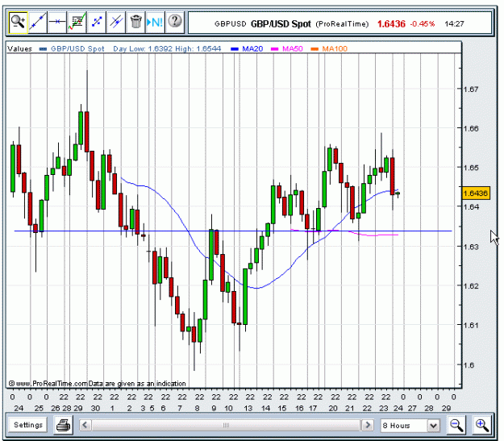504x441 pixels.
Task: Click the yellow 1.6436 price tag
Action: [x=476, y=193]
